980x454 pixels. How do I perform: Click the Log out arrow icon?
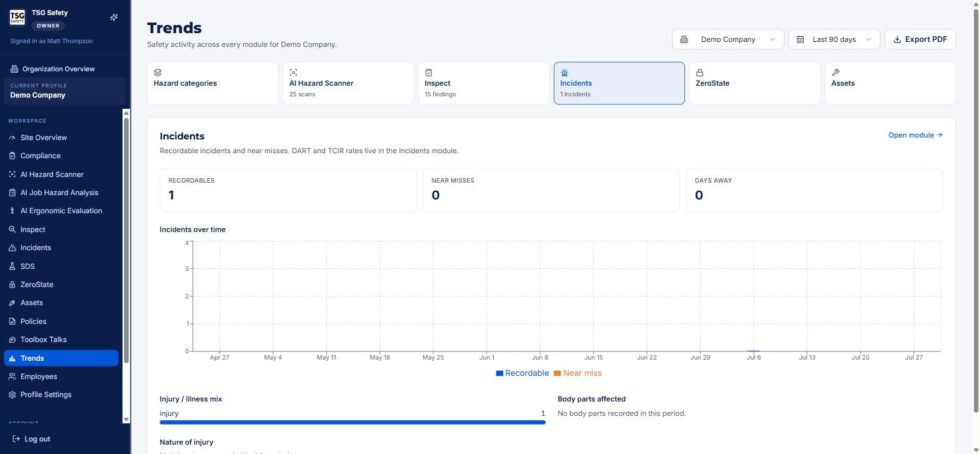[x=16, y=439]
